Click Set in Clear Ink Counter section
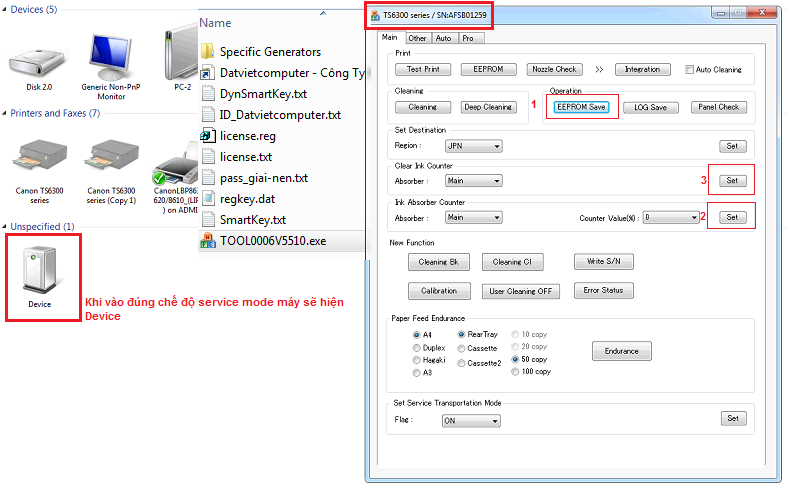Image resolution: width=787 pixels, height=493 pixels. coord(733,181)
